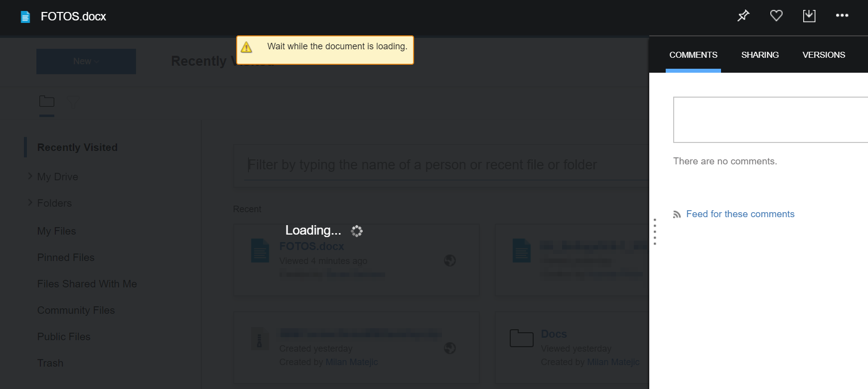Click the FOTOS.docx document icon in header
This screenshot has height=389, width=868.
click(x=25, y=17)
